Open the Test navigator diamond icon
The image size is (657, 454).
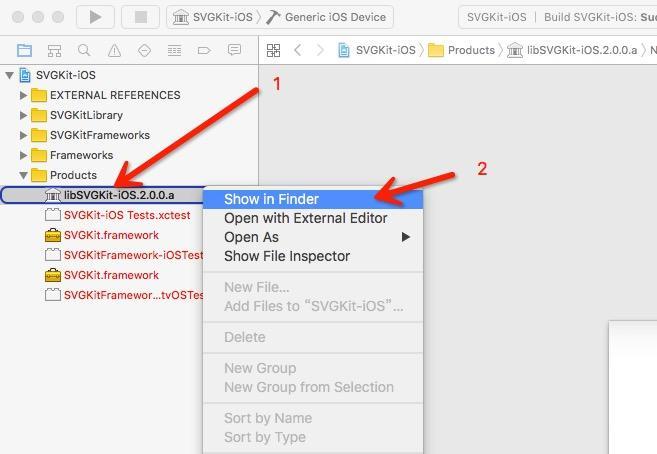(144, 50)
